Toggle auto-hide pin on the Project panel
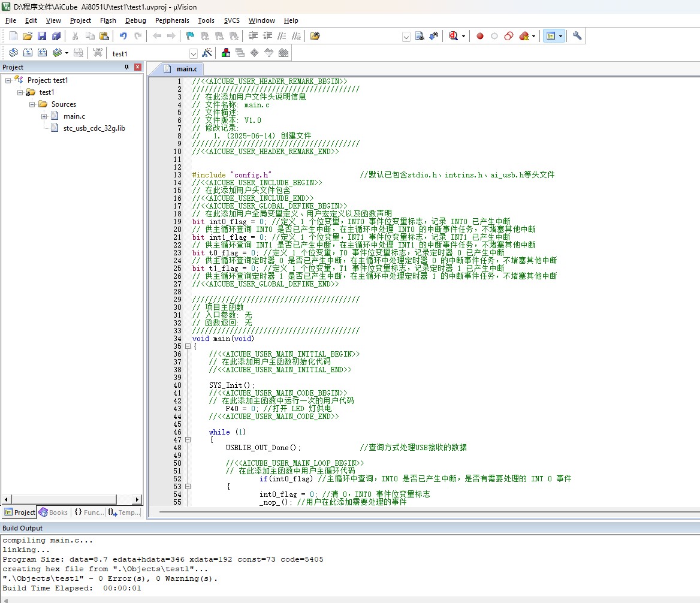Screen dimensions: 700x603 point(127,67)
